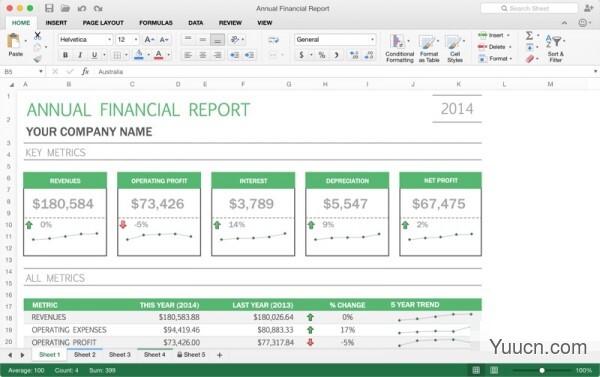The height and width of the screenshot is (377, 600).
Task: Apply percent style number format
Action: (x=322, y=55)
